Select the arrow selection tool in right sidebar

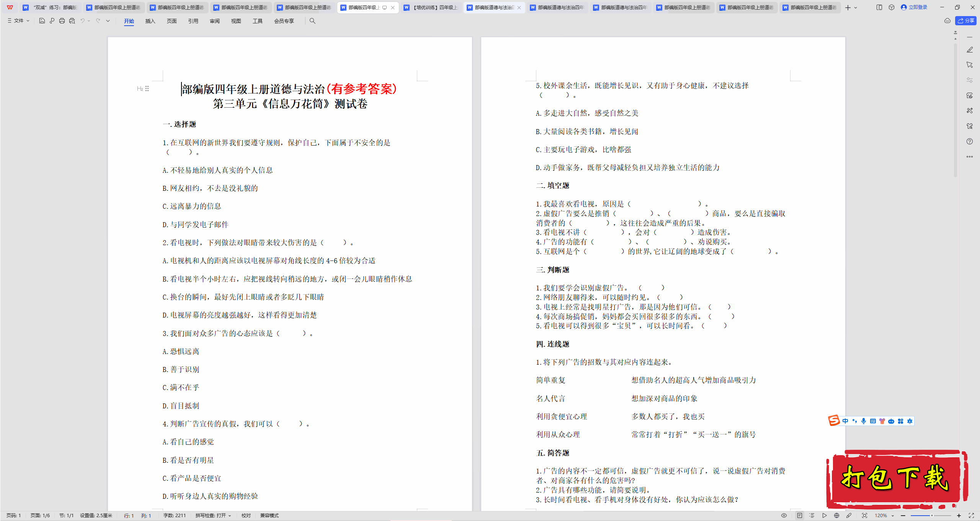tap(970, 65)
